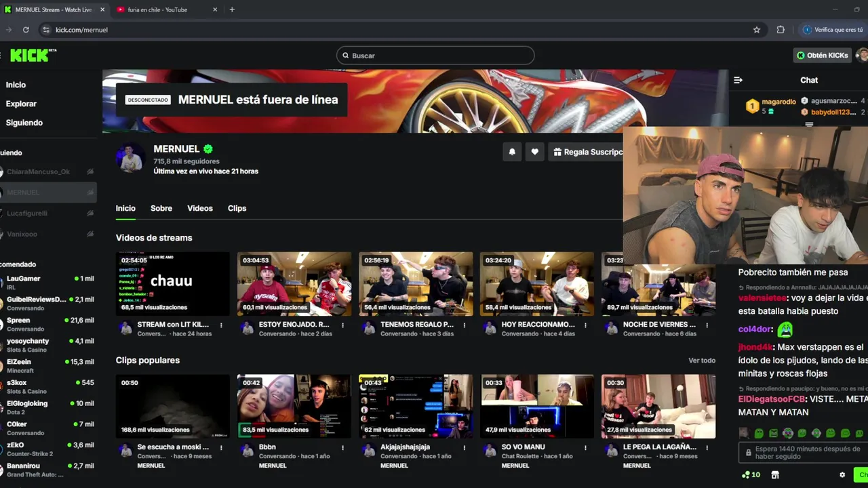The width and height of the screenshot is (868, 488).
Task: Collapse the chat panel with the arrow icon
Action: [738, 80]
